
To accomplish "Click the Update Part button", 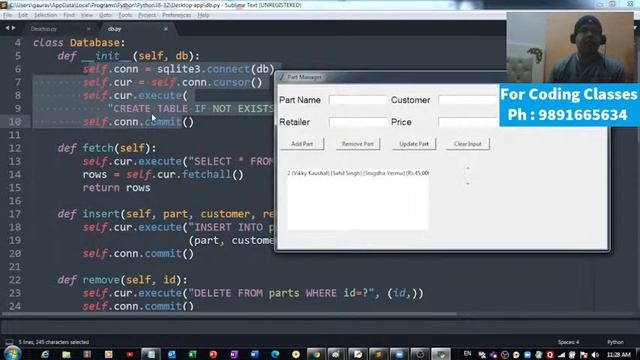I will [414, 144].
